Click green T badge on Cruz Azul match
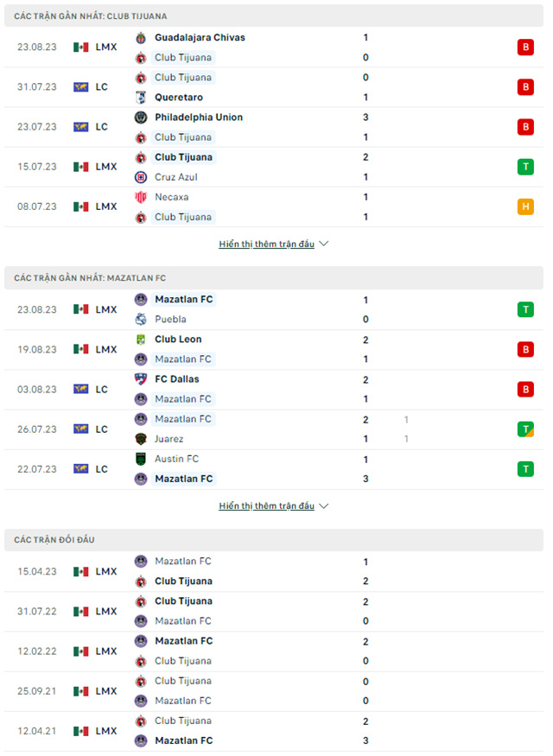This screenshot has height=756, width=553. coord(525,167)
